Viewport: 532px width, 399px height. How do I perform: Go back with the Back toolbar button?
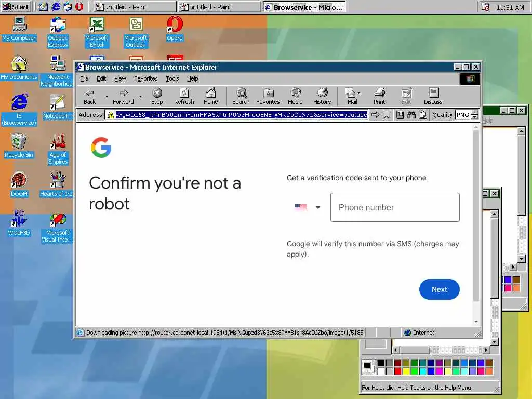coord(89,96)
